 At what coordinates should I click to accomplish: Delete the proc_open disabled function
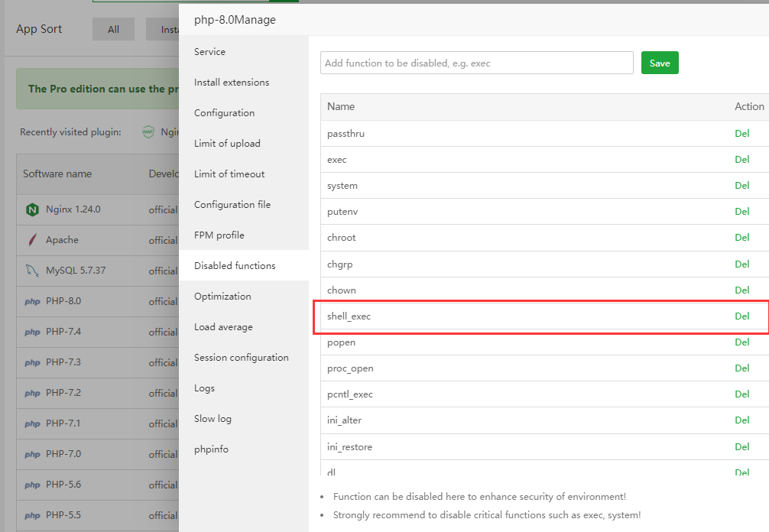[741, 368]
